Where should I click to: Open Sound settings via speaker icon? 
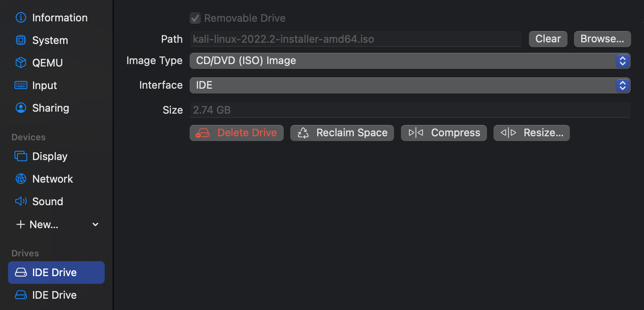[21, 201]
